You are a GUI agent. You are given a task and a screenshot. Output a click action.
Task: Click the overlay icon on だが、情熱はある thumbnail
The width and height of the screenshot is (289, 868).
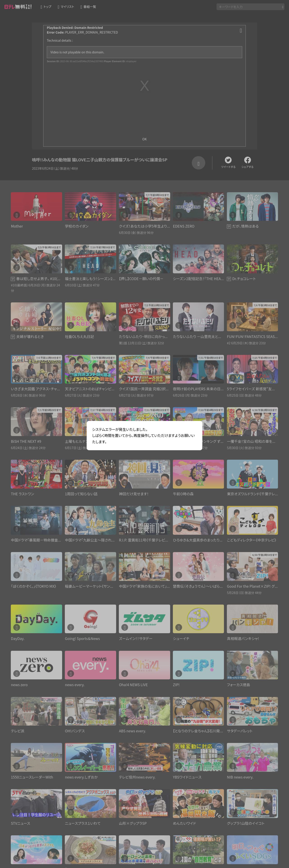[x=233, y=215]
